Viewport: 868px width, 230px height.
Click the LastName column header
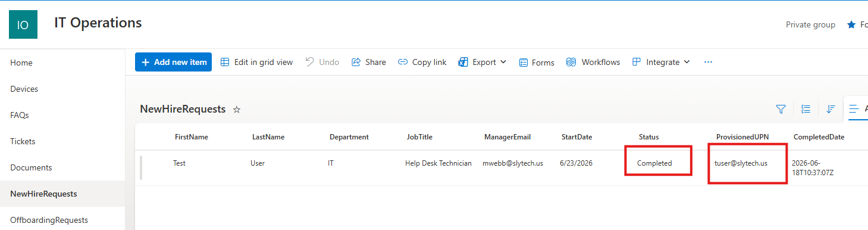tap(268, 137)
